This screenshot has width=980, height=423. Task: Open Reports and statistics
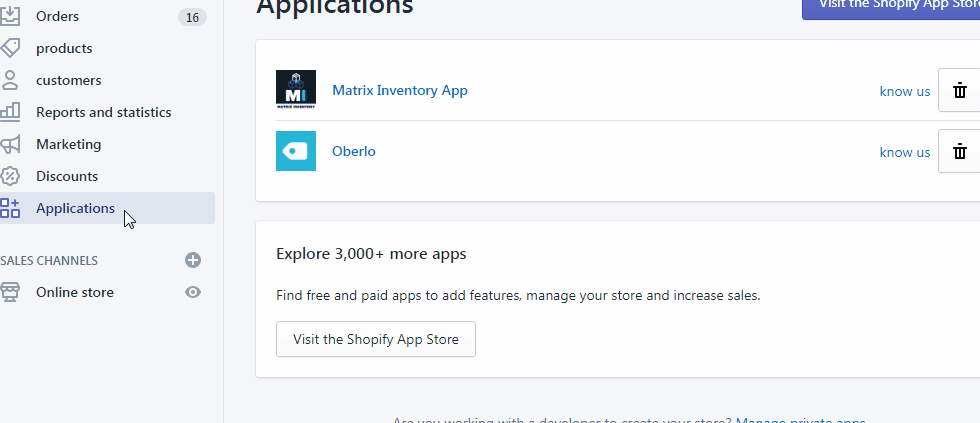pyautogui.click(x=106, y=112)
